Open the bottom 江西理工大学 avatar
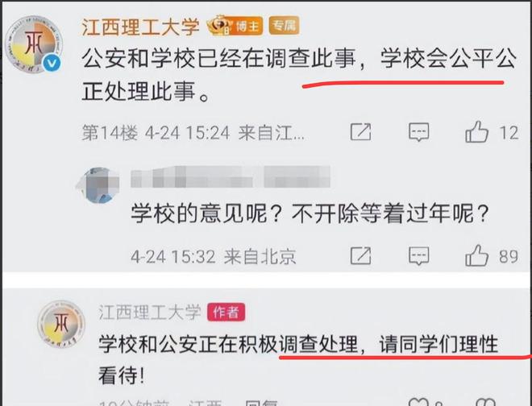Viewport: 532px width, 406px height. tap(61, 323)
